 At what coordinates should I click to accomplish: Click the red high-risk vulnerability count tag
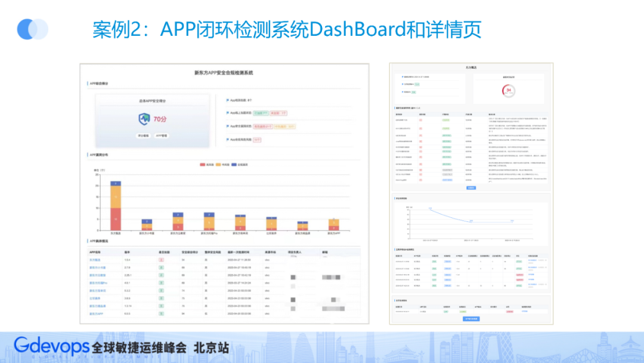pyautogui.click(x=263, y=127)
